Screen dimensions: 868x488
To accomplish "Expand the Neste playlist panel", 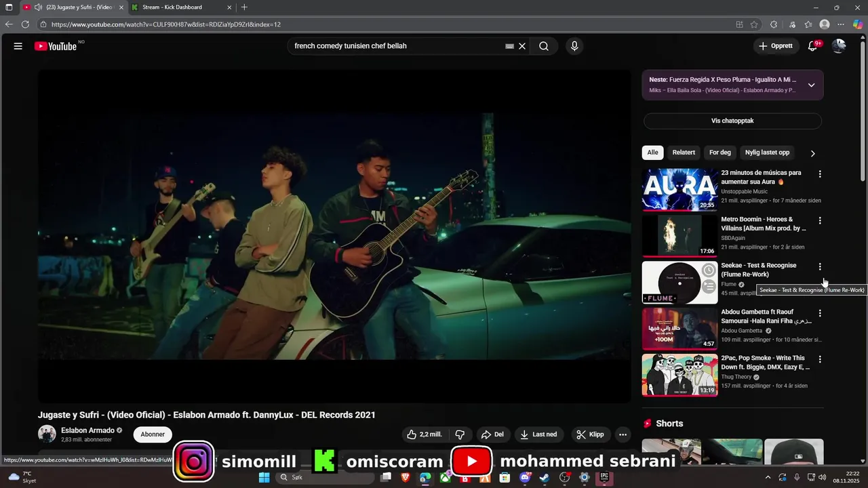I will (x=811, y=85).
